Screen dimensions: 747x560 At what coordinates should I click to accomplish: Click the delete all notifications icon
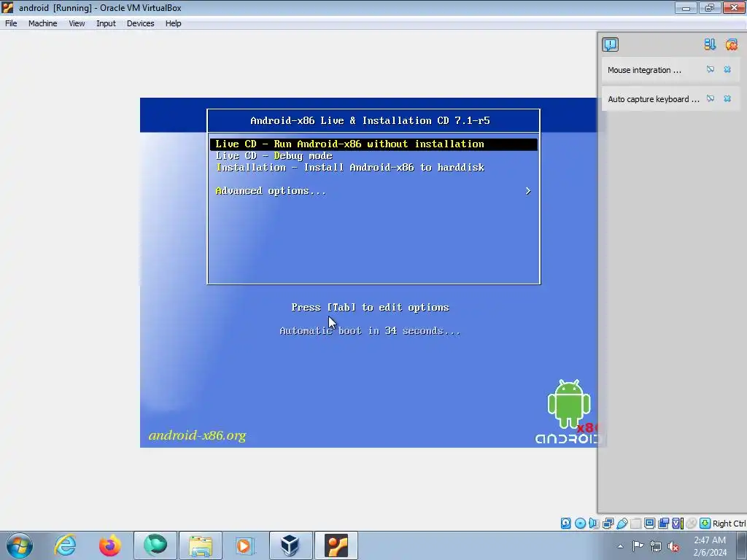coord(731,44)
